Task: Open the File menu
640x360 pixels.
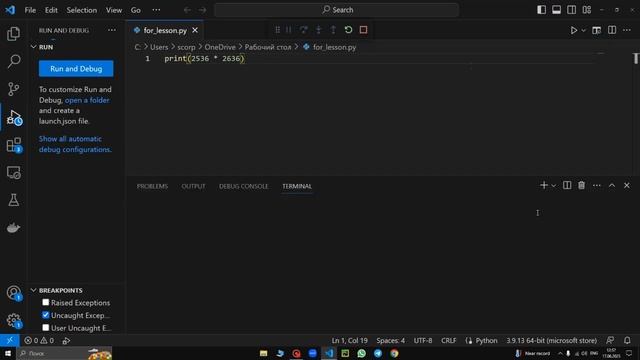Action: [30, 10]
